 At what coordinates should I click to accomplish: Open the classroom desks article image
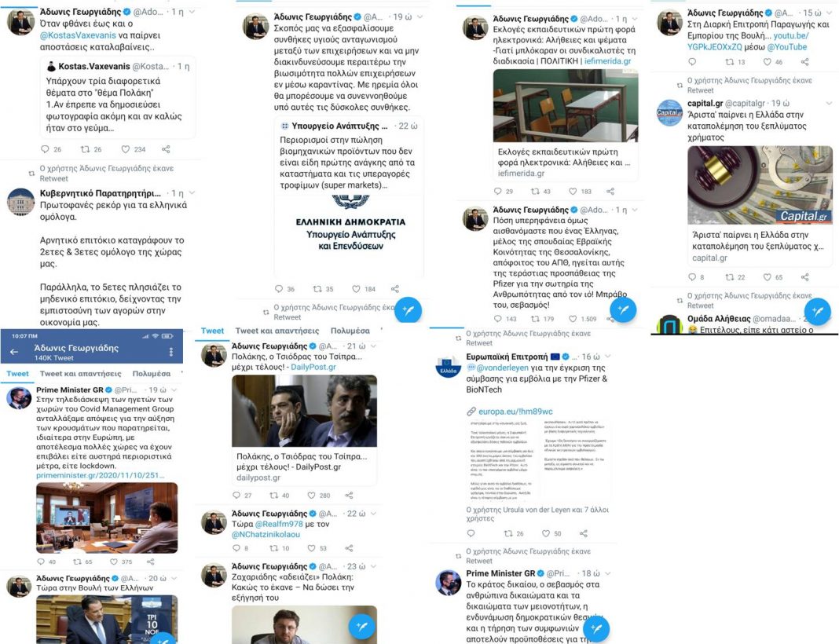(x=565, y=105)
